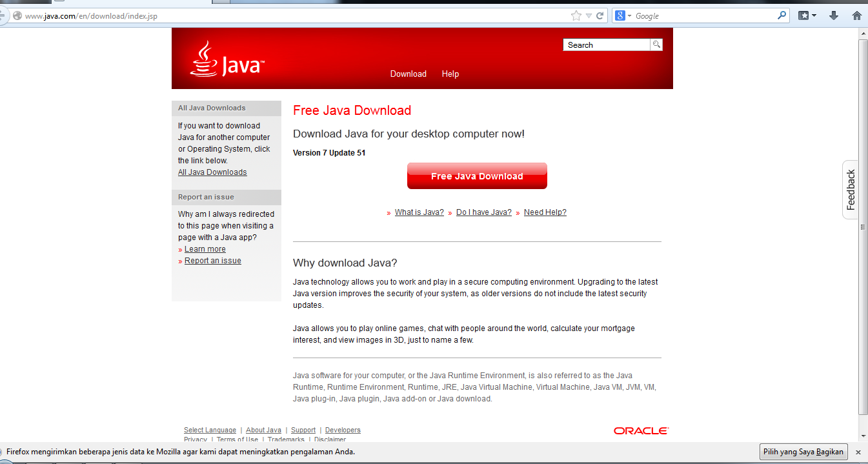Click the All Java Downloads sidebar header
The height and width of the screenshot is (464, 868).
click(227, 108)
